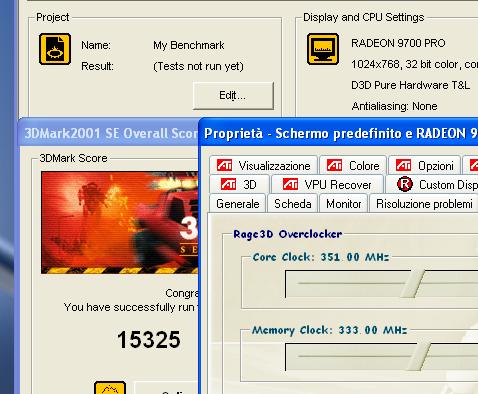Select the 3D ATI tab
Viewport: 478px width, 394px height.
pos(239,184)
